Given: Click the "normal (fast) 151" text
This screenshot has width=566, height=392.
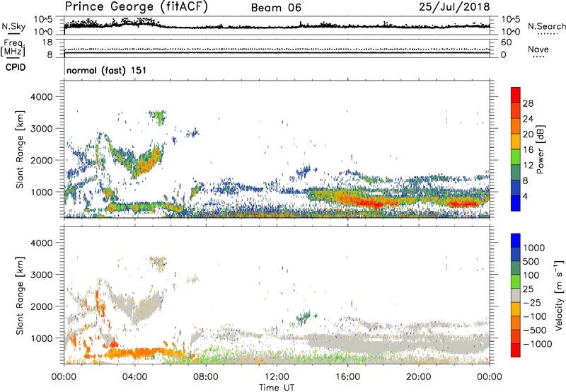Looking at the screenshot, I should [107, 70].
